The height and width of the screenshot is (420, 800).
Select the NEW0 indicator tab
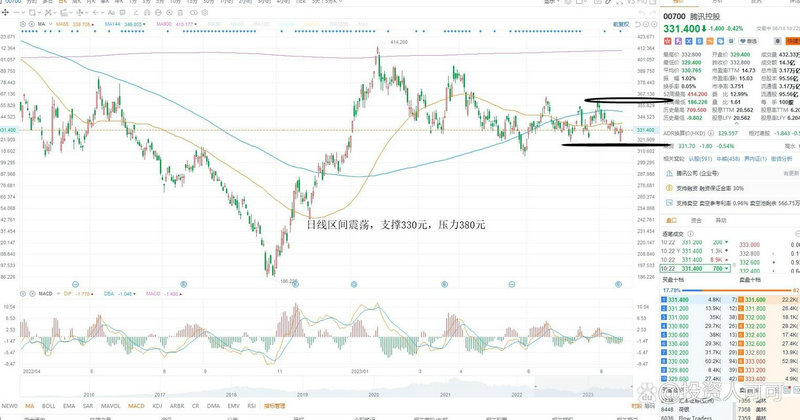tap(10, 406)
